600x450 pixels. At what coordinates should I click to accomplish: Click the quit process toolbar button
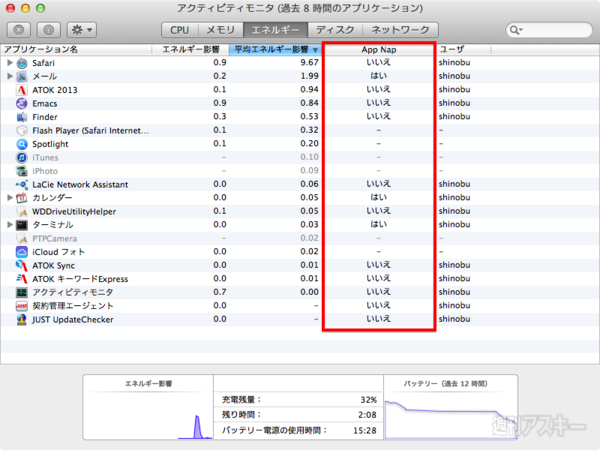19,29
